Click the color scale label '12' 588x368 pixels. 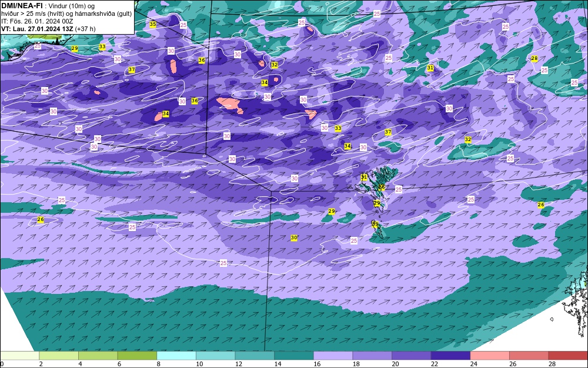pos(239,364)
